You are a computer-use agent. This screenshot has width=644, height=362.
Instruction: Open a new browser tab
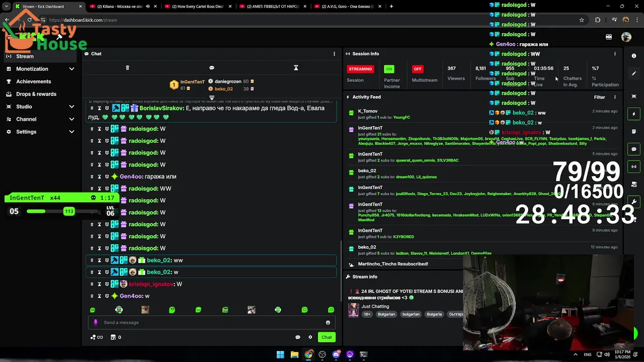tap(391, 7)
